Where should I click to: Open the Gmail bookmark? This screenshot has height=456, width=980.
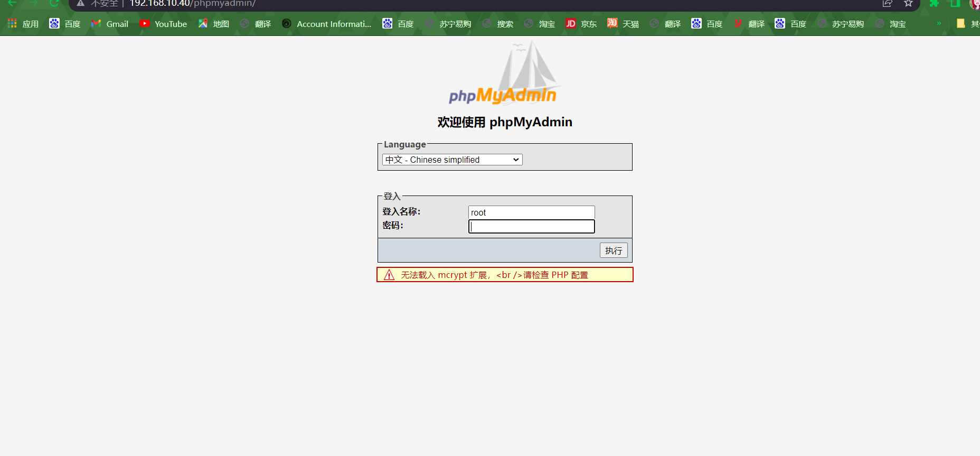tap(110, 24)
